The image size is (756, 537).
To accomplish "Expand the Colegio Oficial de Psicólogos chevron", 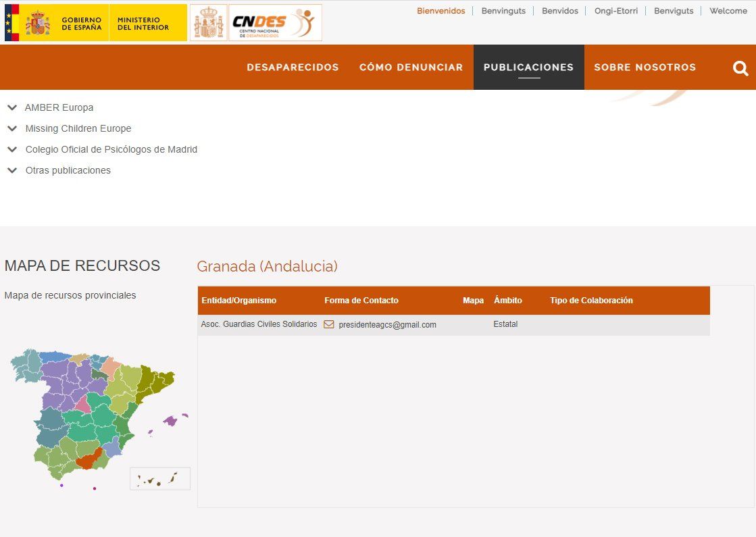I will [x=13, y=149].
